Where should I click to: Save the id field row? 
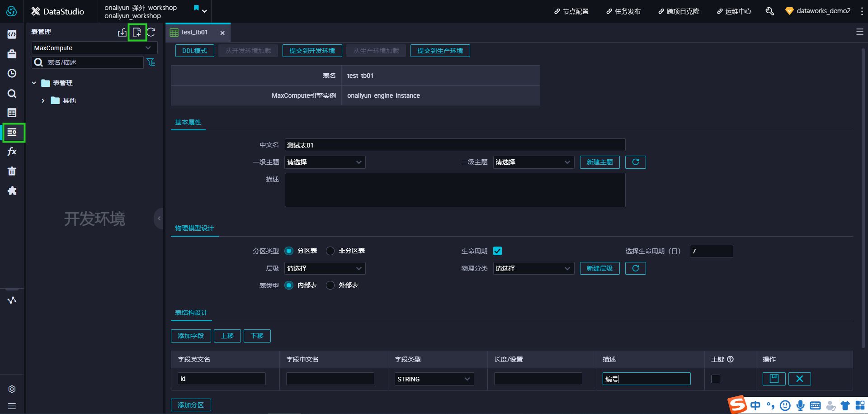pyautogui.click(x=774, y=379)
